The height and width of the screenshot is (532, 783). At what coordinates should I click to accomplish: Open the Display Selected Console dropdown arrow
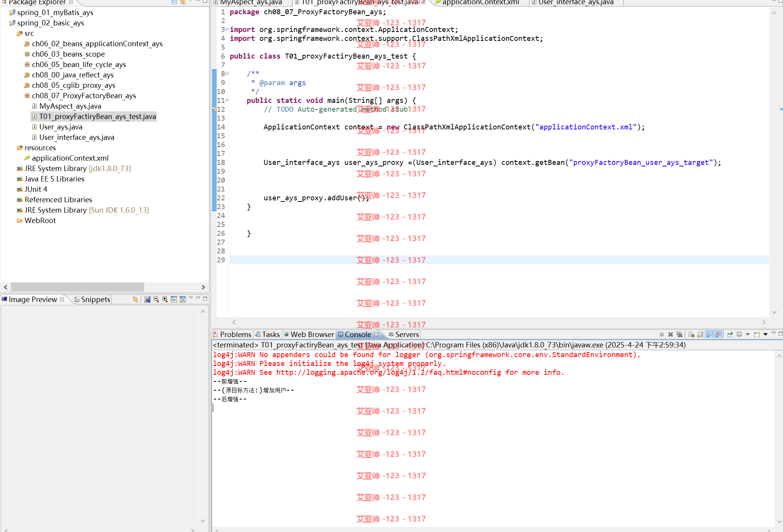point(748,334)
